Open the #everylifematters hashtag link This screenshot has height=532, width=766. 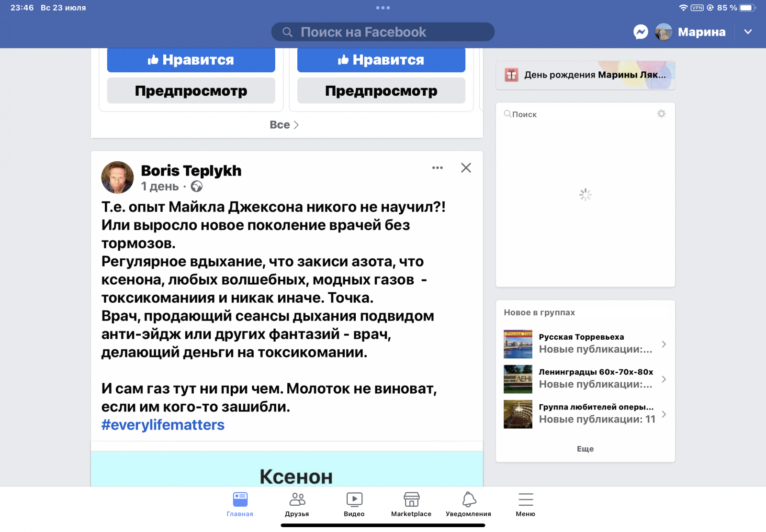[163, 425]
